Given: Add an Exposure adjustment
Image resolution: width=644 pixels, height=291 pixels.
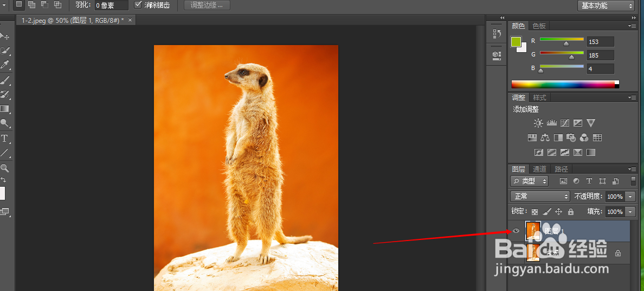Looking at the screenshot, I should pos(578,123).
